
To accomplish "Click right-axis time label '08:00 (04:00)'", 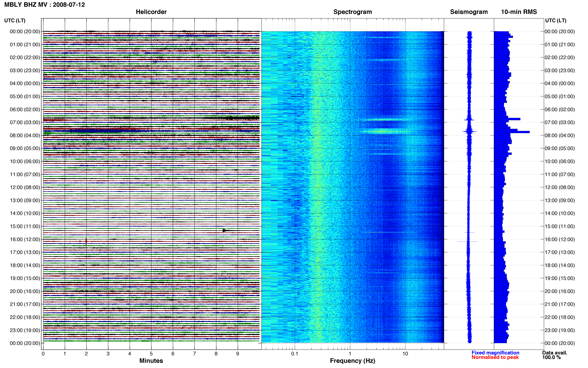I will point(560,135).
